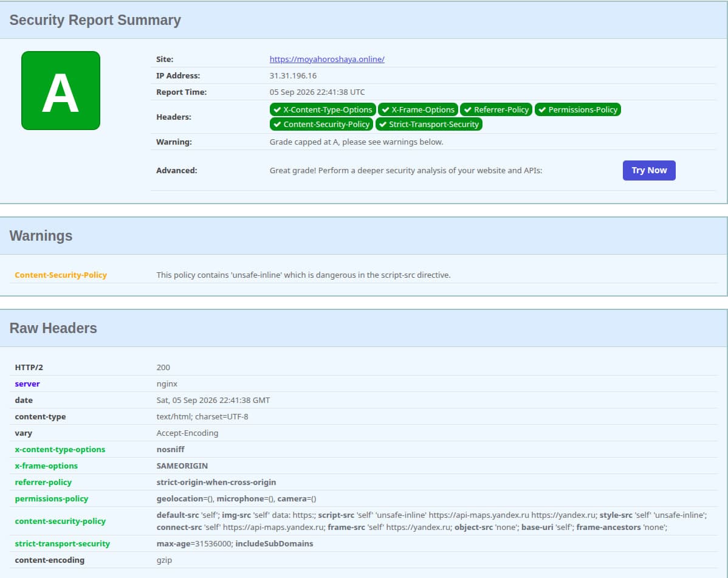Click the unsafe-inline warning description text
This screenshot has height=578, width=728.
pos(303,275)
